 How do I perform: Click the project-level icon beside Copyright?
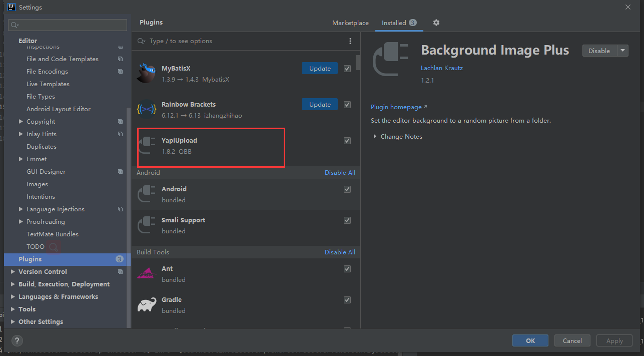[120, 122]
